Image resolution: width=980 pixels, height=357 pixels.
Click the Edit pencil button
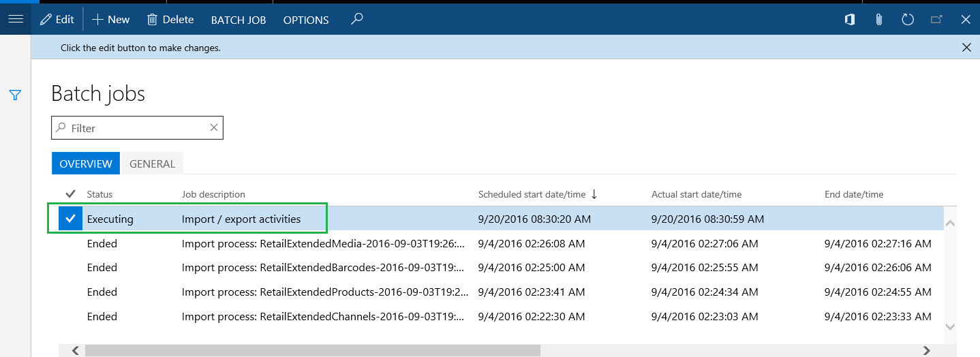57,20
